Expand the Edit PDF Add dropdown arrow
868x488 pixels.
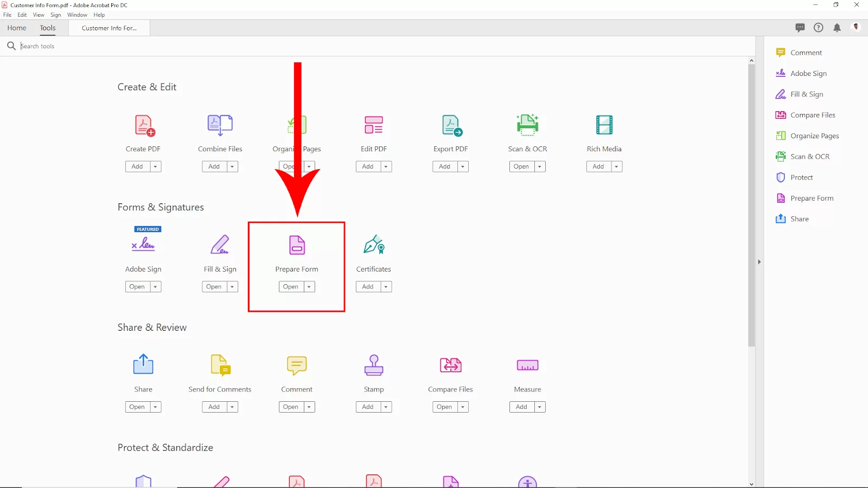[x=386, y=166]
